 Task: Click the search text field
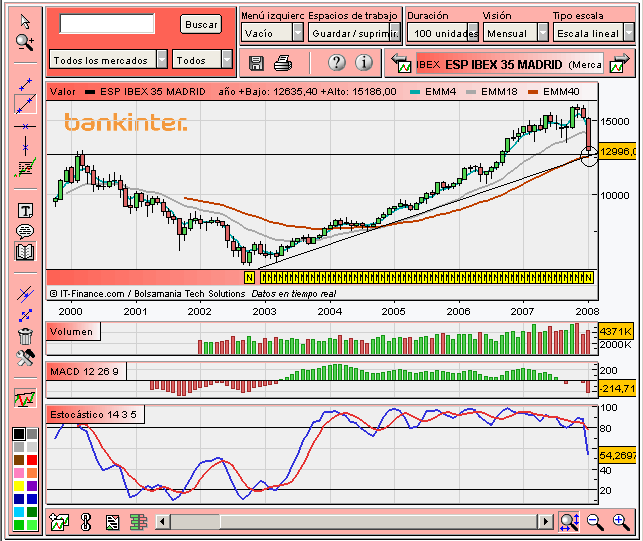[x=107, y=23]
